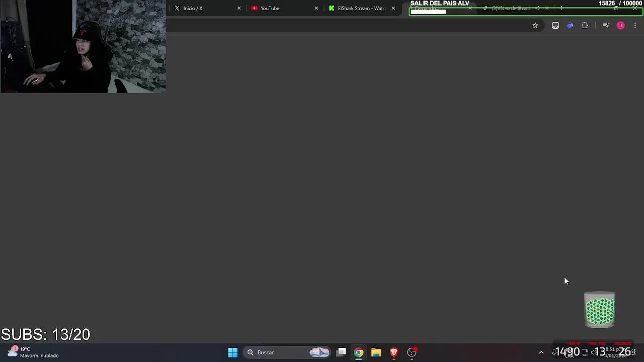Open Task View on the taskbar

[x=342, y=352]
